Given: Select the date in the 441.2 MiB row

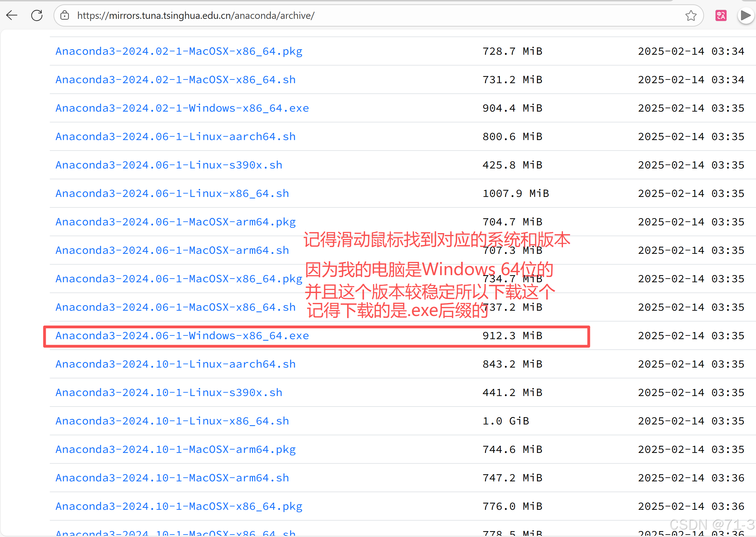Looking at the screenshot, I should point(691,393).
